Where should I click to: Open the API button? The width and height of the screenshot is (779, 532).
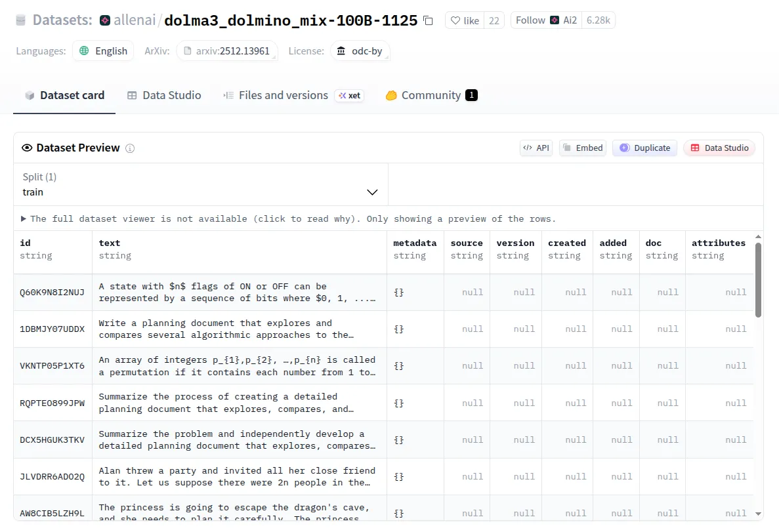(x=536, y=148)
